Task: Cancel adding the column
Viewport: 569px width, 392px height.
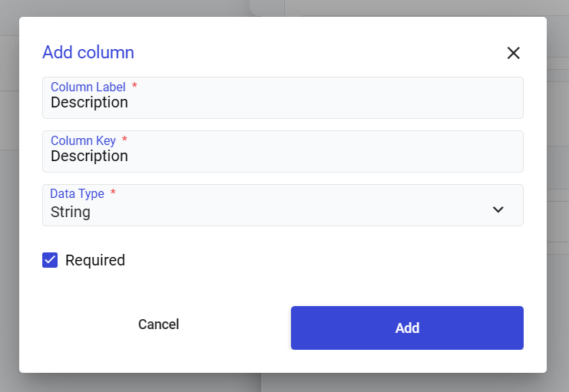Action: [158, 324]
